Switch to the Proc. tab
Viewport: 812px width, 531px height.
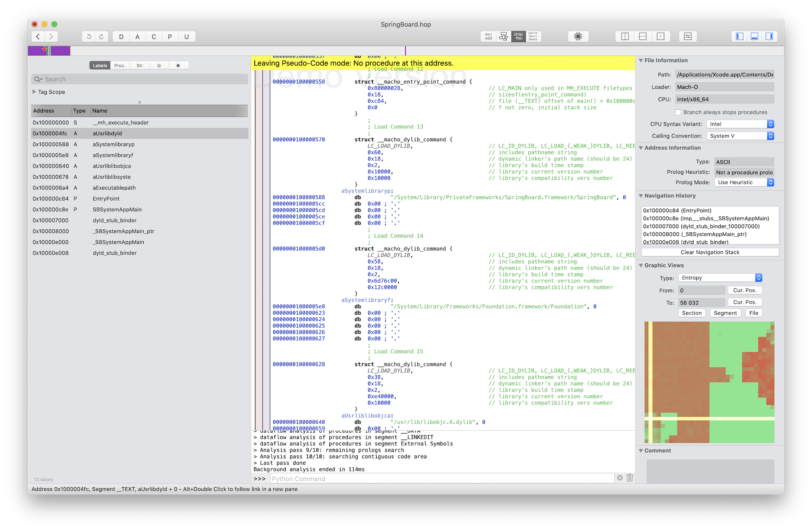coord(120,65)
